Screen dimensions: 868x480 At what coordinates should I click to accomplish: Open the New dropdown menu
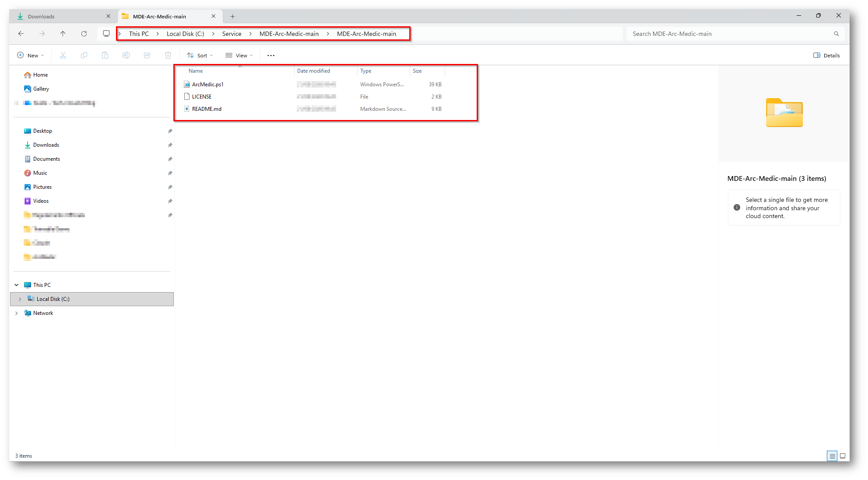(31, 56)
